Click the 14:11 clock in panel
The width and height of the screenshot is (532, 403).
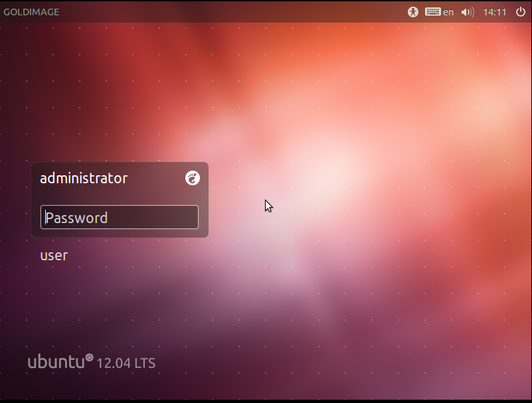click(494, 12)
